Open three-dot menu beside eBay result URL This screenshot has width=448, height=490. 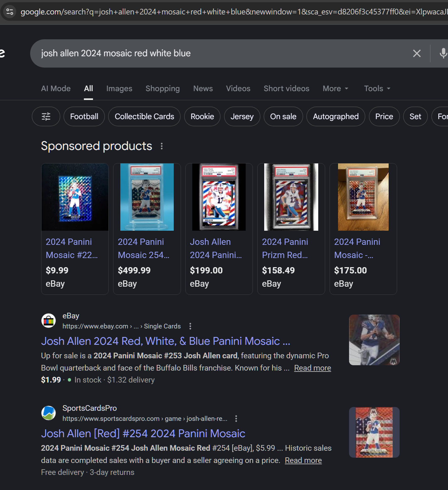(190, 326)
